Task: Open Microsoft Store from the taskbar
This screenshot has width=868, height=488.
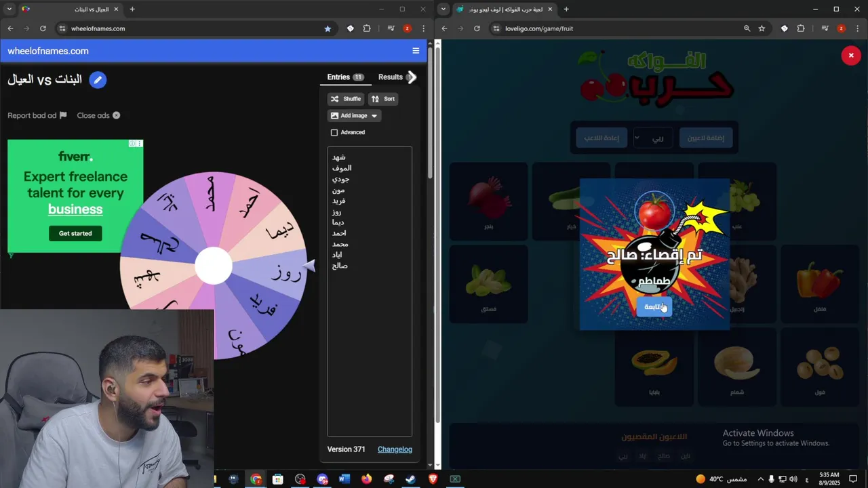Action: tap(278, 479)
